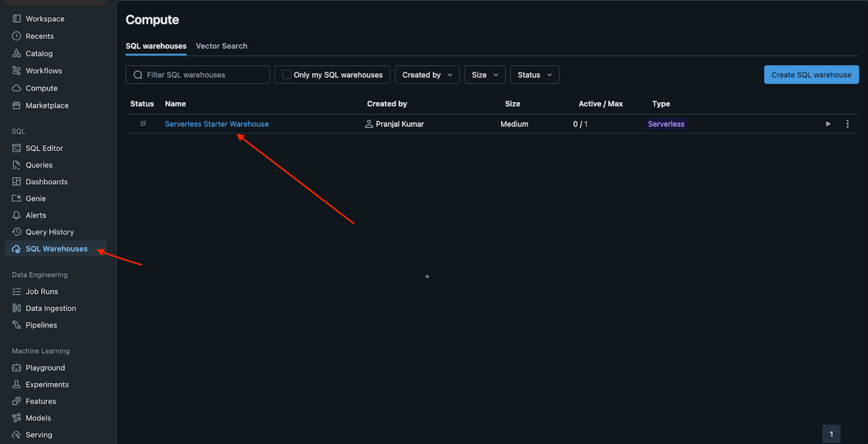868x444 pixels.
Task: Click the SQL Warehouses sidebar icon
Action: click(16, 249)
